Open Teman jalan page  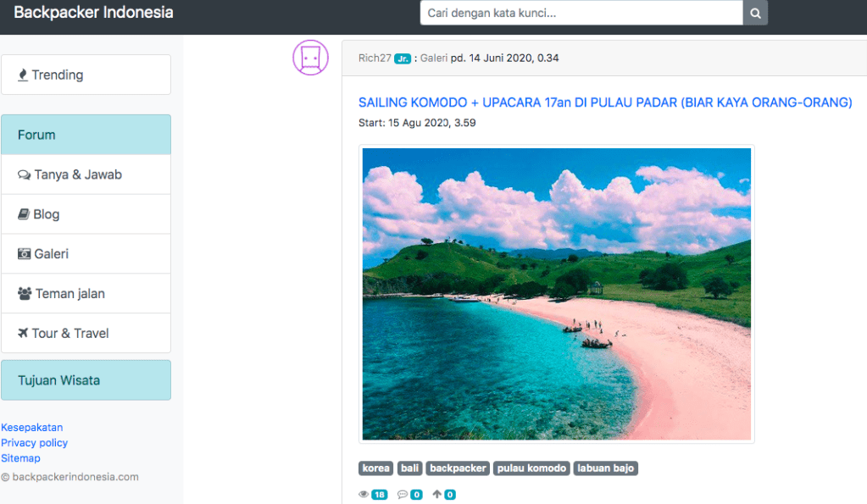(86, 294)
